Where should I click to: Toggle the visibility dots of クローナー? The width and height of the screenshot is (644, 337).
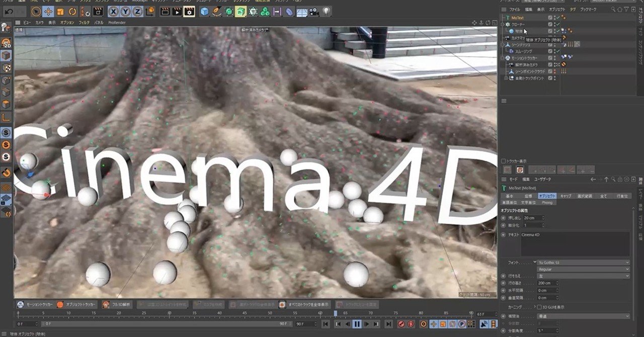coord(554,25)
